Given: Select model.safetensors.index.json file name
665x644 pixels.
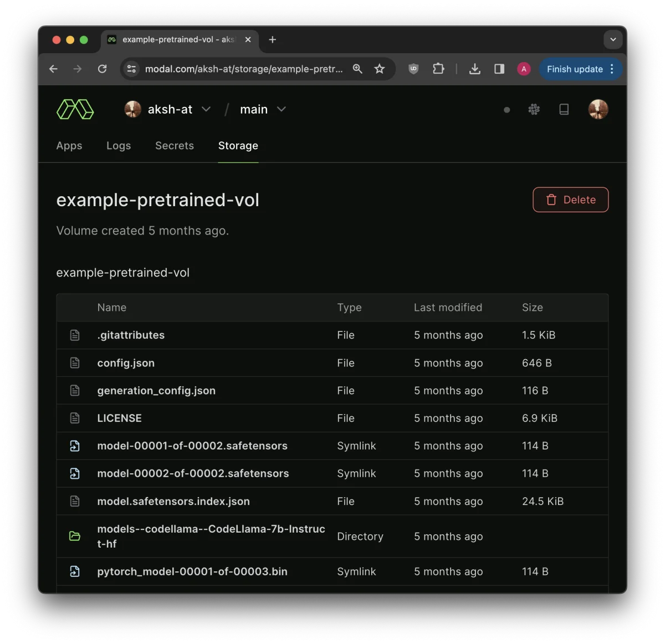Looking at the screenshot, I should (x=173, y=502).
